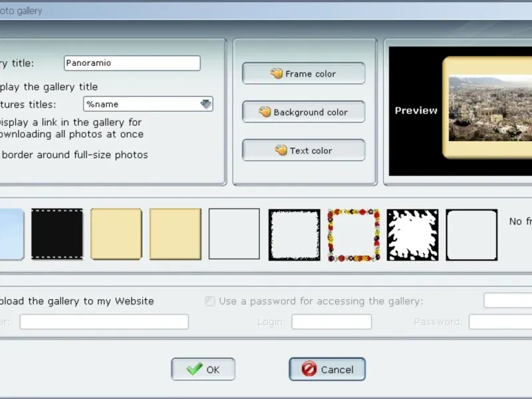Click the preview photo of the city
The height and width of the screenshot is (399, 532).
(x=490, y=108)
